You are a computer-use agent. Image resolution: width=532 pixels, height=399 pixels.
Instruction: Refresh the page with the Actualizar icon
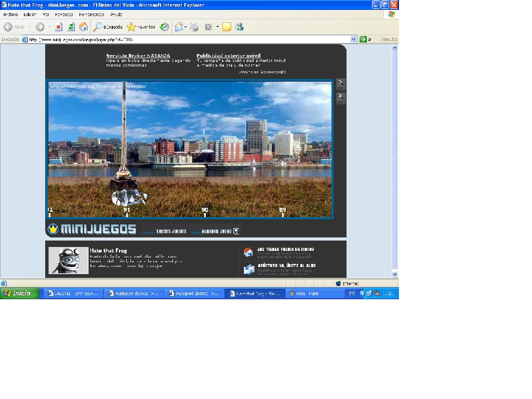point(71,27)
